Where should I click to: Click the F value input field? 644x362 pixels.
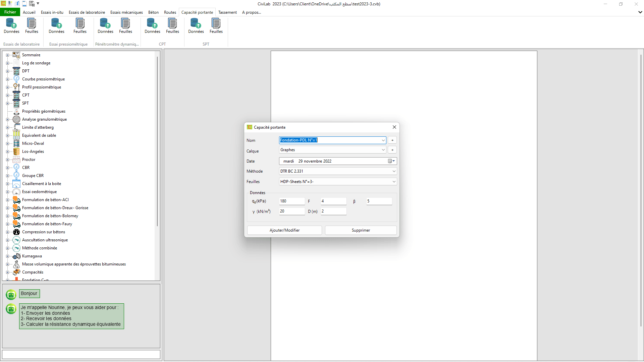(x=333, y=201)
